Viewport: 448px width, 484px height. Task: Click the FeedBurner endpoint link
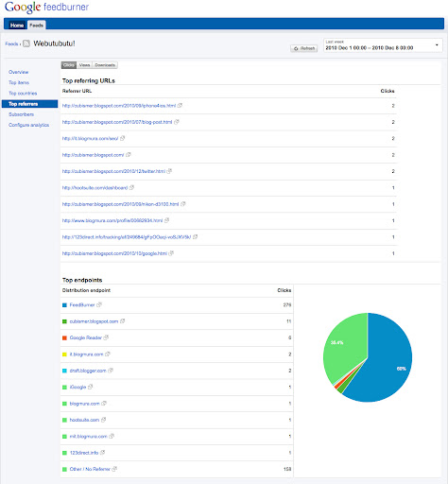(82, 304)
